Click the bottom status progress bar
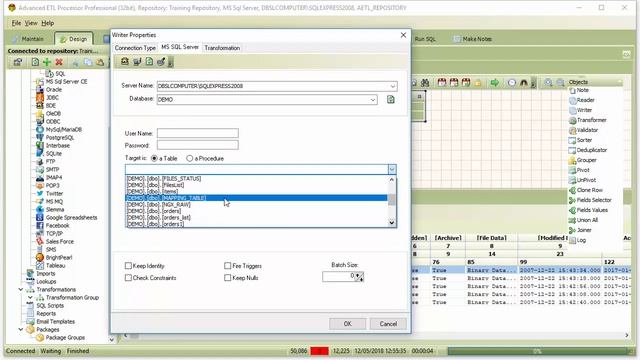This screenshot has width=640, height=360. tap(537, 351)
